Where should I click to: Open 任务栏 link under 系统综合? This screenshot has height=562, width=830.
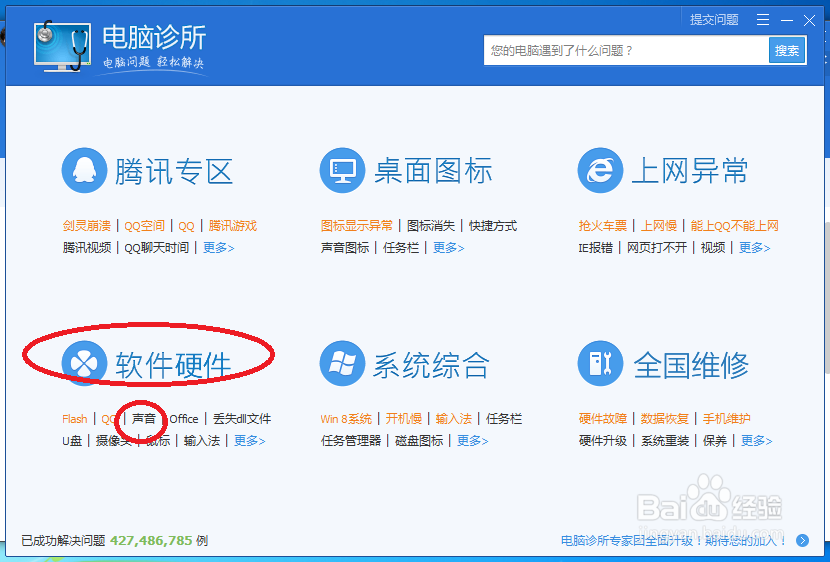pos(504,419)
